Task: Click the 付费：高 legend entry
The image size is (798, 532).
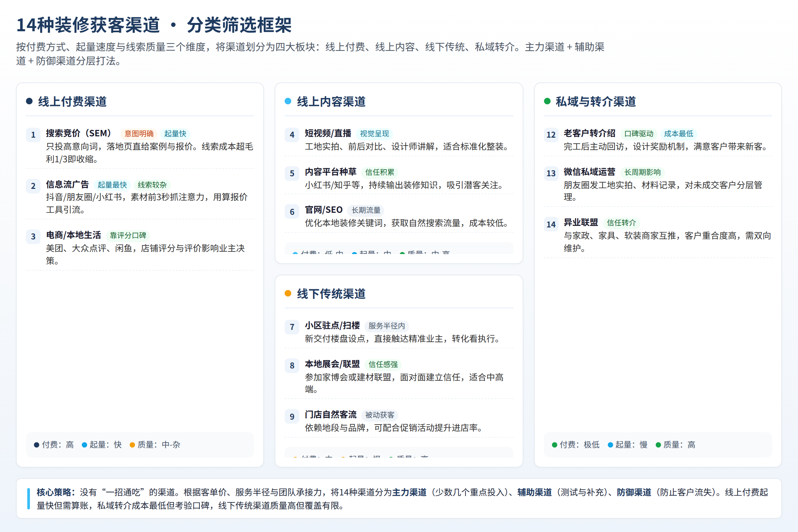Action: click(54, 445)
